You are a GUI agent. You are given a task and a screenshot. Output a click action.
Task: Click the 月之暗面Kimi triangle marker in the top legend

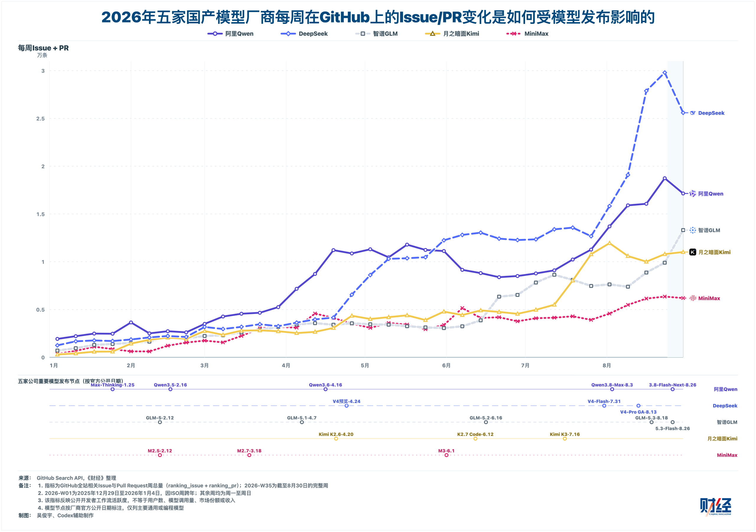click(433, 34)
